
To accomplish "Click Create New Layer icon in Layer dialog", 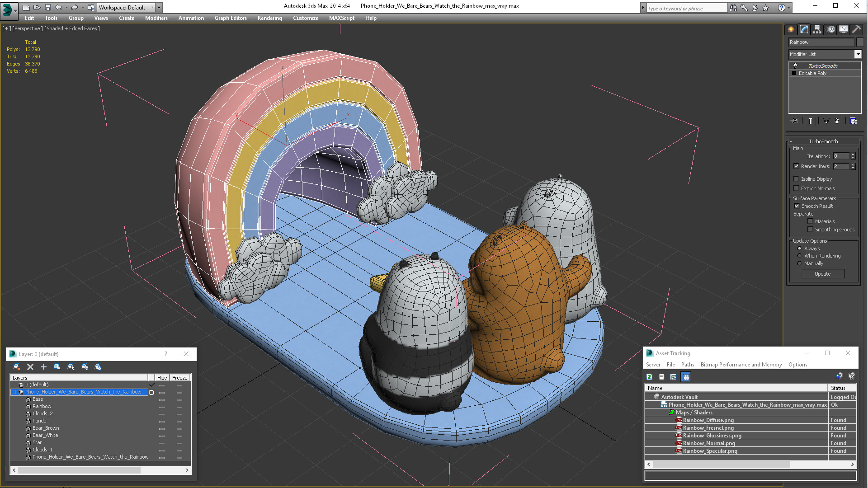I will (x=17, y=367).
